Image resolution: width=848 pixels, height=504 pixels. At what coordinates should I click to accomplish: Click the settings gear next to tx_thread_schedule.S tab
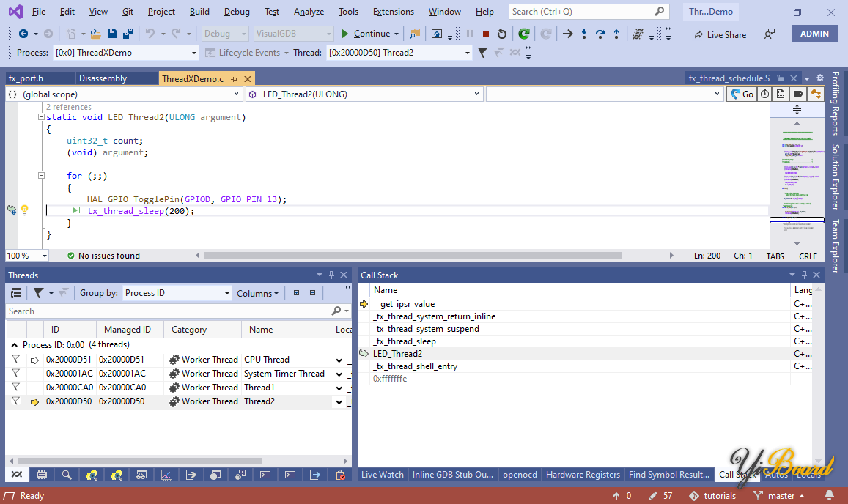(x=820, y=78)
